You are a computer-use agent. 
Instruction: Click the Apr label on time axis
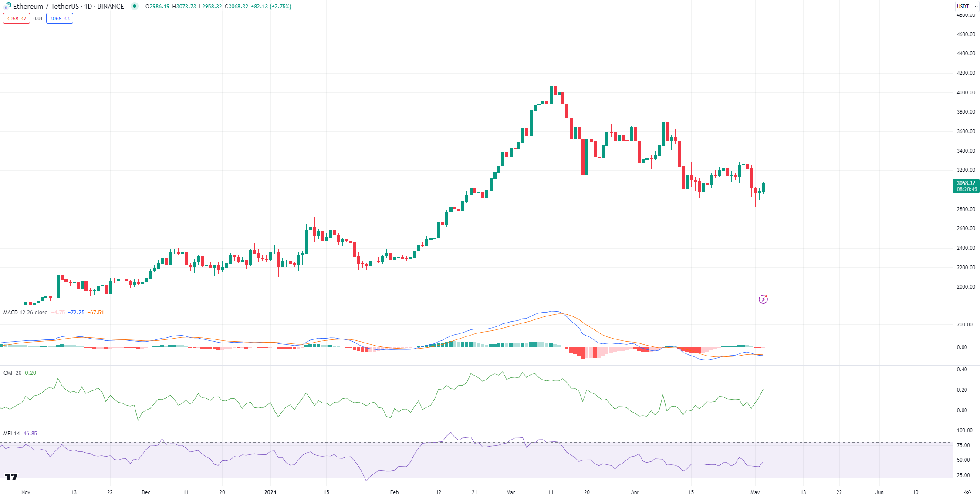click(x=635, y=492)
